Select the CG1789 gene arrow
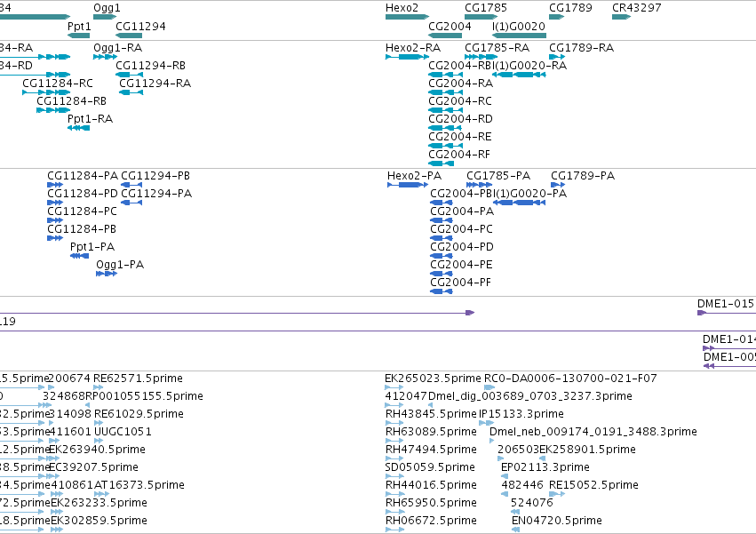756x534 pixels. point(556,17)
